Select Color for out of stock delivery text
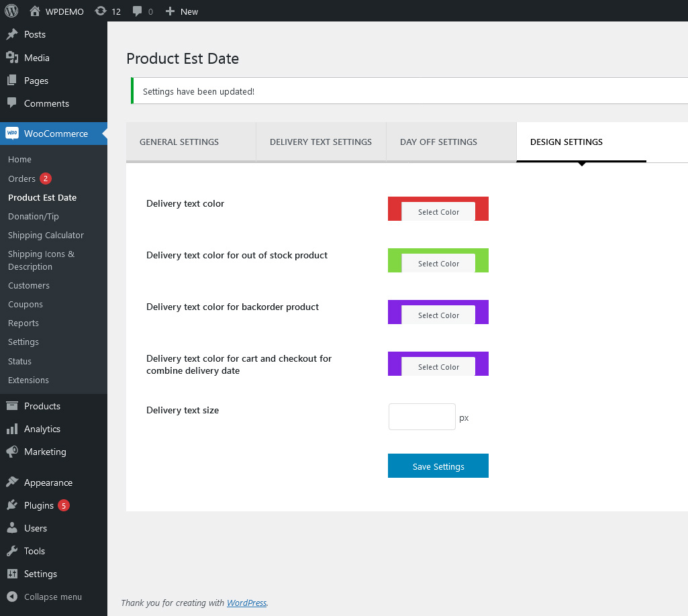 (438, 263)
